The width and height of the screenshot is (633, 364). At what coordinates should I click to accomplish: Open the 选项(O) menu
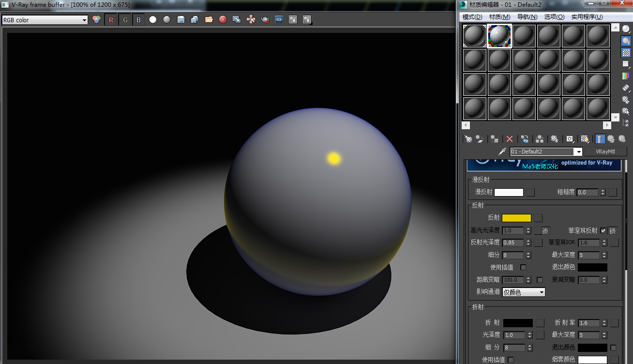coord(554,17)
